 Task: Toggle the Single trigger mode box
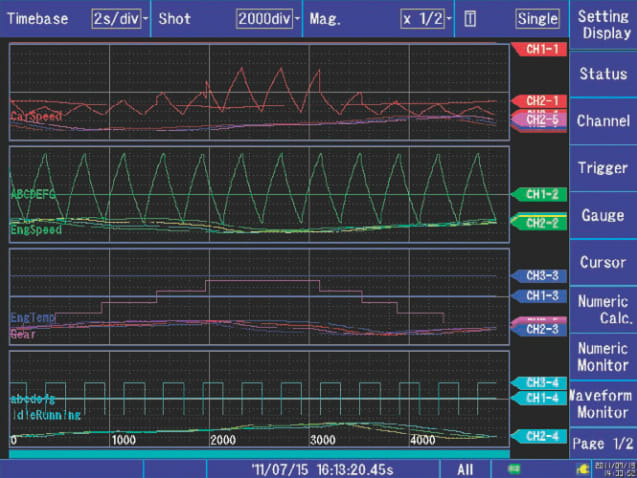[x=538, y=19]
